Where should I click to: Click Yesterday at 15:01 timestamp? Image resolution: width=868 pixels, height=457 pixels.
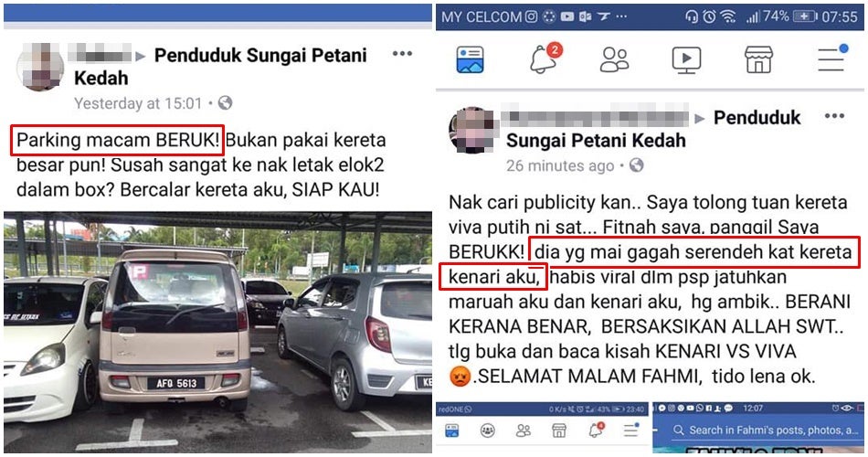[138, 103]
